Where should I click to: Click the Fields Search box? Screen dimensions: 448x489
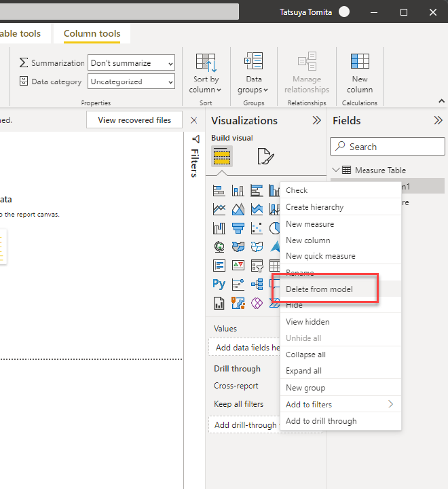[387, 147]
